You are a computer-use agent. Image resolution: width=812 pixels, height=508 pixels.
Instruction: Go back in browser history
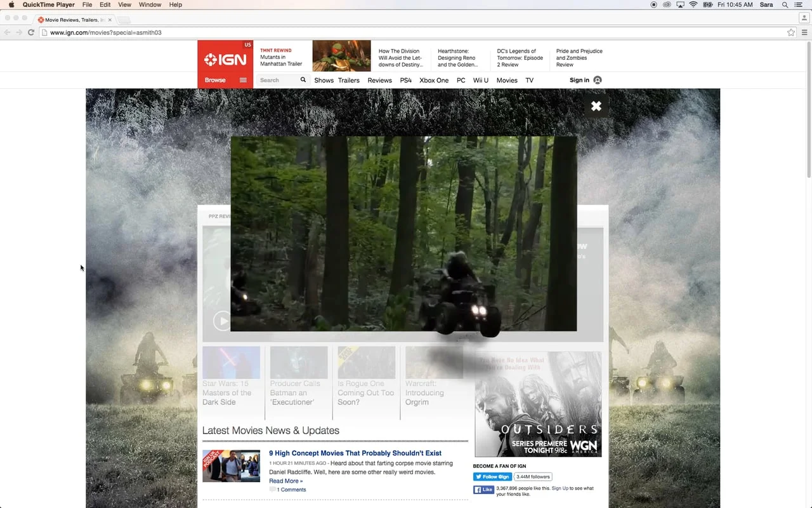[x=8, y=32]
